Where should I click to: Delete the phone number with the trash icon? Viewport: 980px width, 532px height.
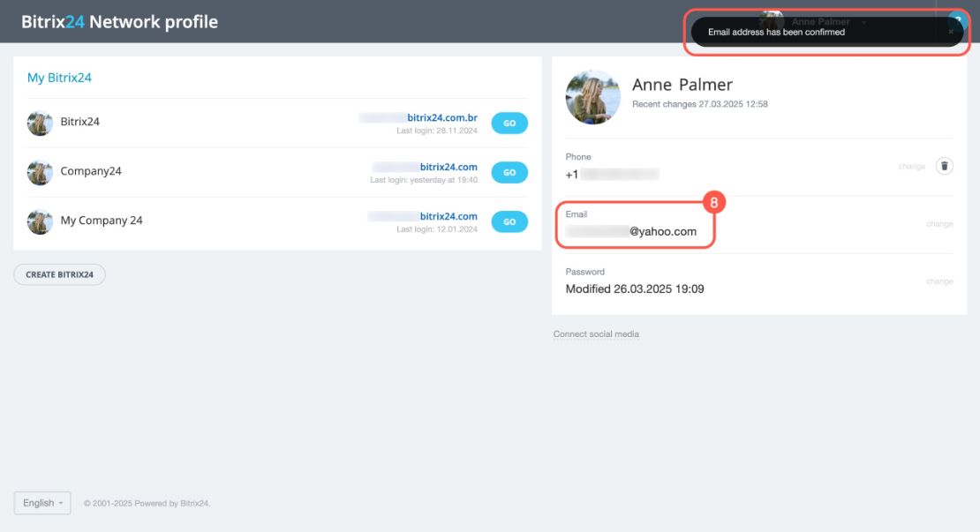945,166
